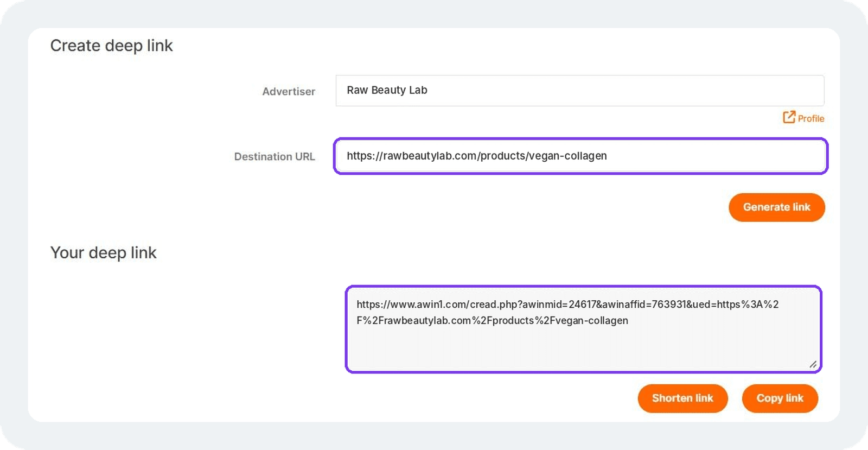Click the Advertiser field showing Raw Beauty Lab
This screenshot has width=868, height=450.
tap(580, 91)
